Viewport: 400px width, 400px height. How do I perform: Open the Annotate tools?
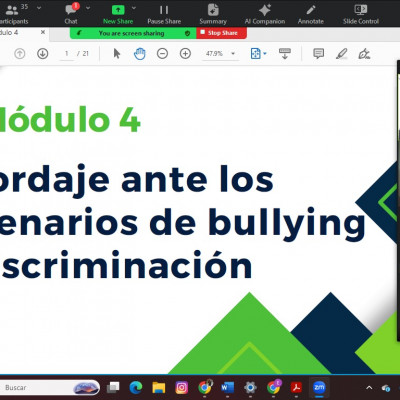(311, 14)
